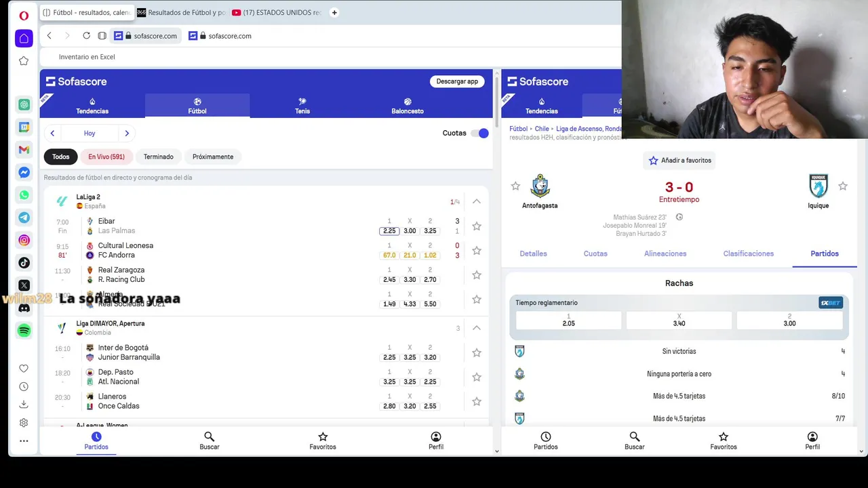The image size is (868, 488).
Task: Open sidebar three-dots more options
Action: pos(24,441)
